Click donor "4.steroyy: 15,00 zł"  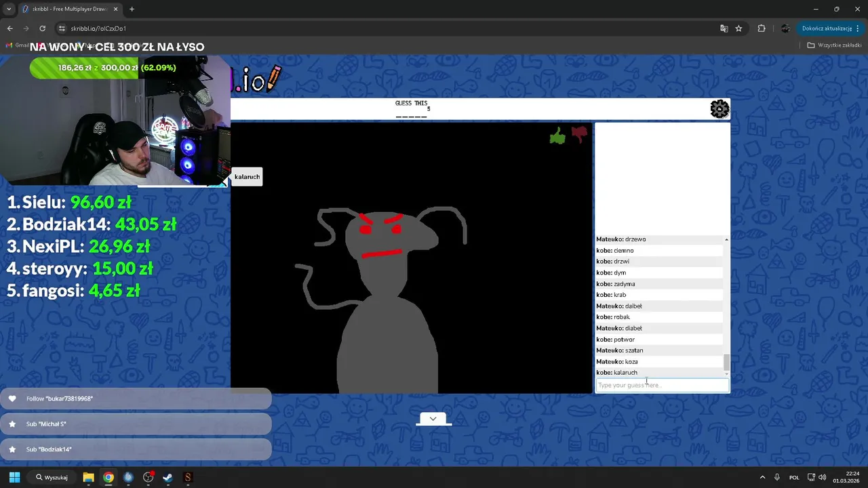[81, 268]
